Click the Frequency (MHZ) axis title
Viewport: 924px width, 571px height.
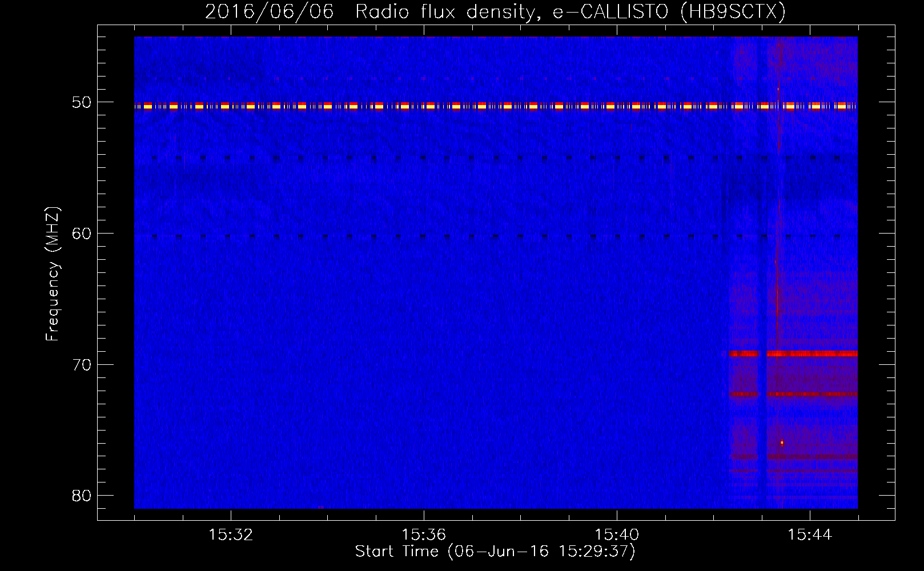(x=52, y=274)
